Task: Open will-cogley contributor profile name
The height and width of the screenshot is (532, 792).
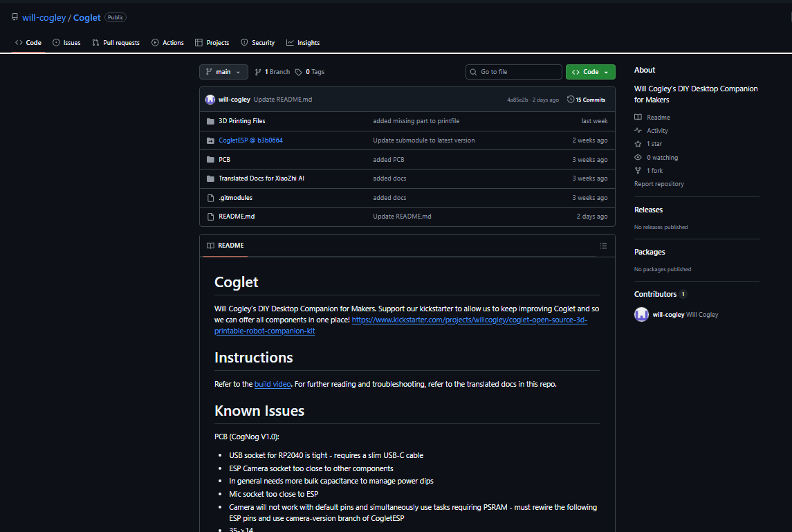Action: (668, 314)
